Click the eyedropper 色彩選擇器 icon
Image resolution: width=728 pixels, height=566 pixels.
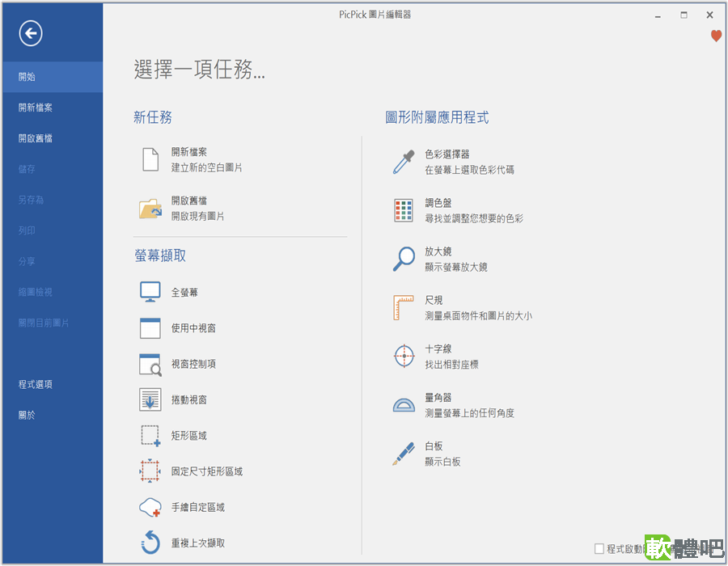coord(404,162)
